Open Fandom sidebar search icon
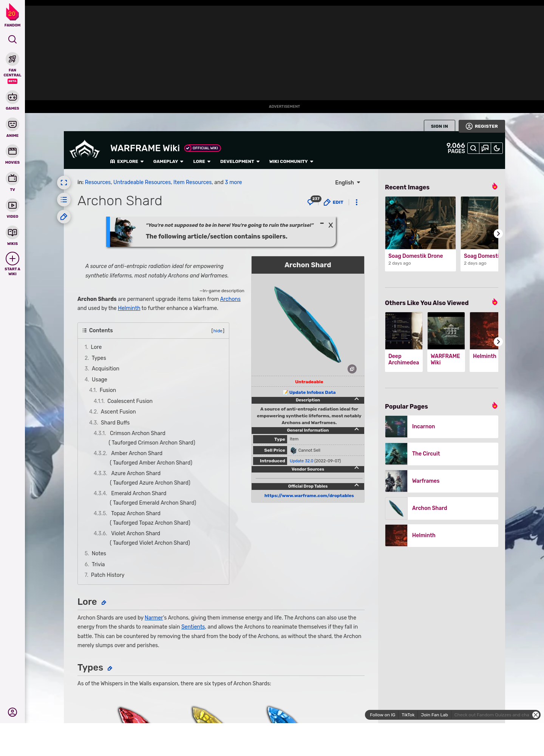 coord(12,39)
